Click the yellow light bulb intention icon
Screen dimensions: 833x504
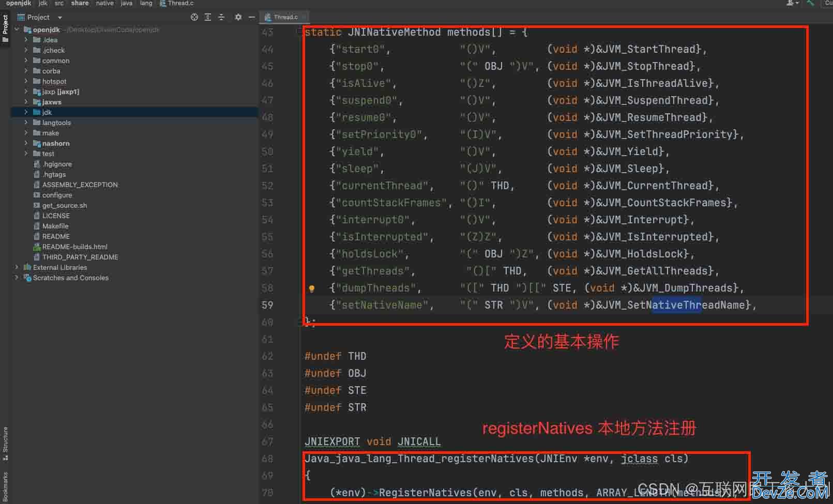pyautogui.click(x=312, y=289)
